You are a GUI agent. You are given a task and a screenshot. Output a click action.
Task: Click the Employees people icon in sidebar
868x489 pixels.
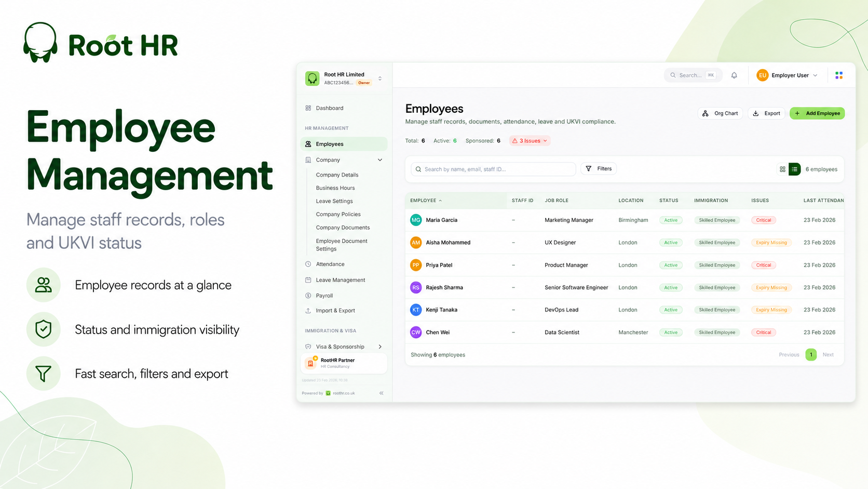click(308, 144)
